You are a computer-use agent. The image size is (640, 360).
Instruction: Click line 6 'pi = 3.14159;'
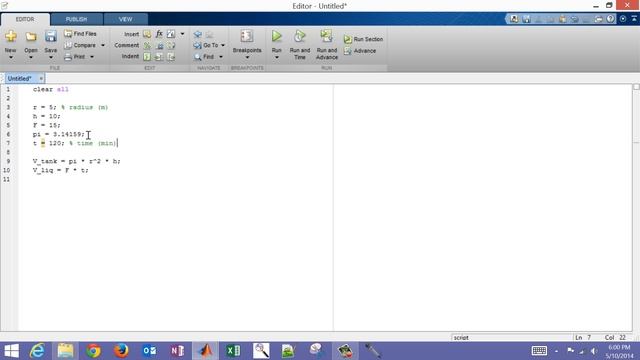tap(59, 134)
